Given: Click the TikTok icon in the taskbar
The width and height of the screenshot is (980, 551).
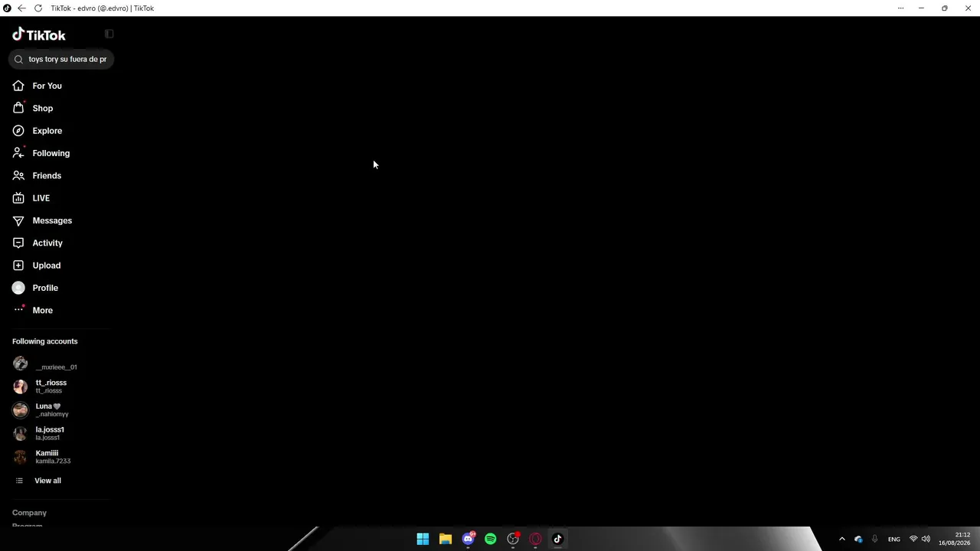Looking at the screenshot, I should tap(558, 539).
